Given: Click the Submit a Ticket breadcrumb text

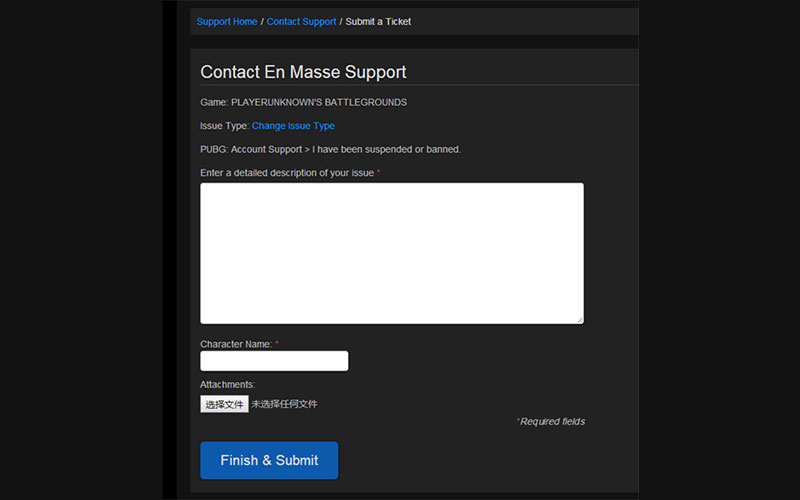Looking at the screenshot, I should coord(378,22).
